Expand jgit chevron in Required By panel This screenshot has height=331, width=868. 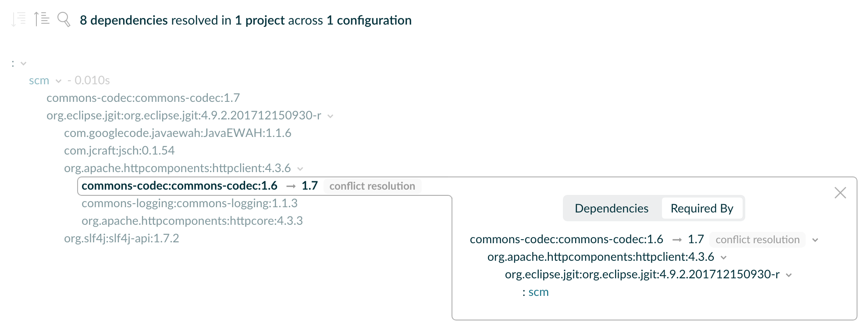pos(789,275)
